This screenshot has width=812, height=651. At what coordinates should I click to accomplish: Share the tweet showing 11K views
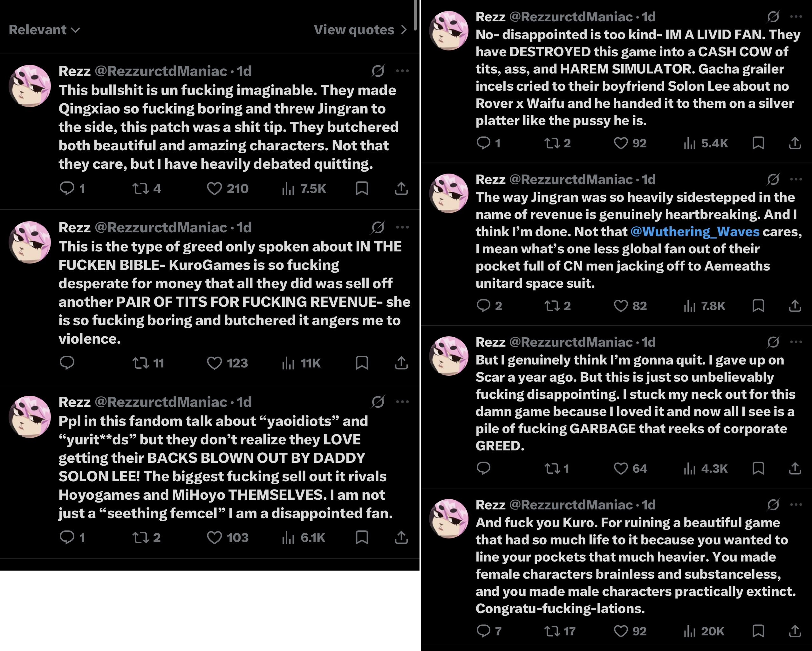(401, 363)
